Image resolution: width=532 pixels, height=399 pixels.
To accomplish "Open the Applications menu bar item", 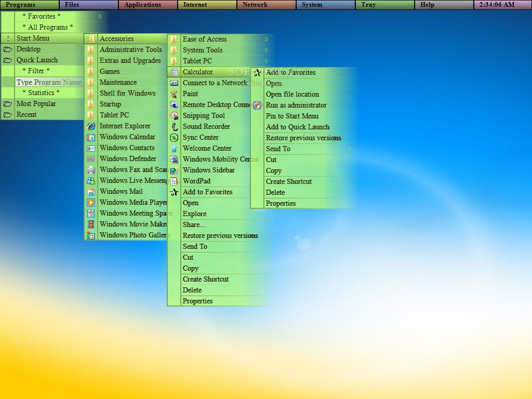I will coord(148,5).
